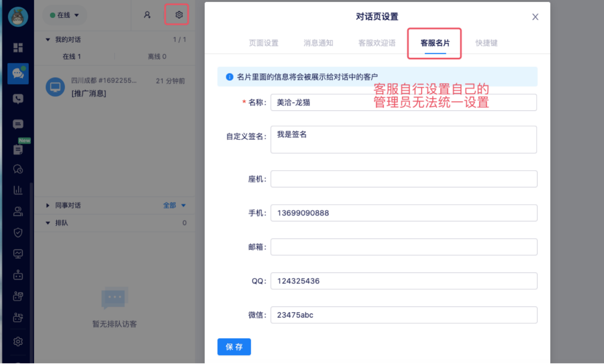Open the chat history clock icon
Image resolution: width=604 pixels, height=364 pixels.
click(18, 169)
